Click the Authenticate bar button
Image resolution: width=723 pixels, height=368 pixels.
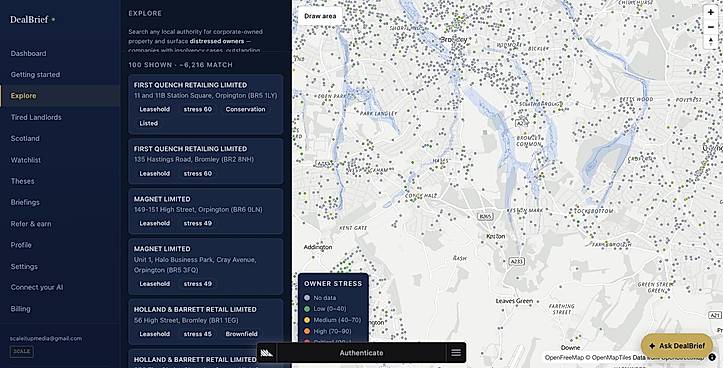coord(362,353)
